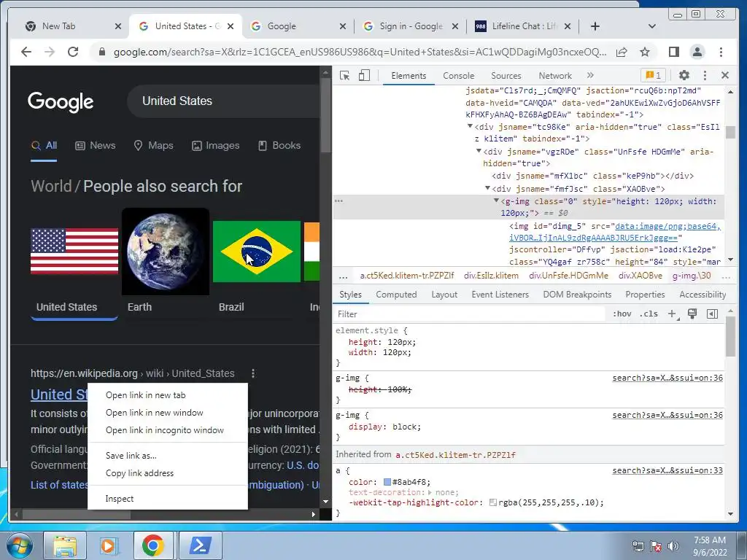Click the New style rule plus icon
Viewport: 747px width, 560px height.
(x=672, y=314)
